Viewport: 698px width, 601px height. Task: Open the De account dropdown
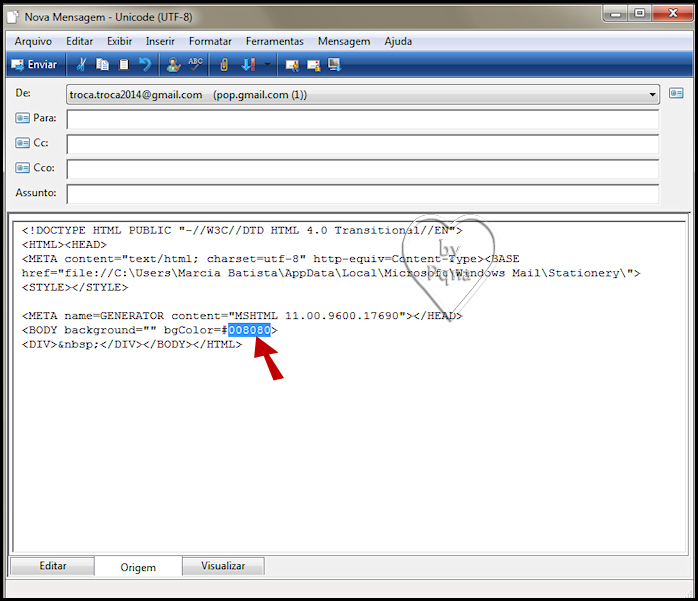[652, 95]
